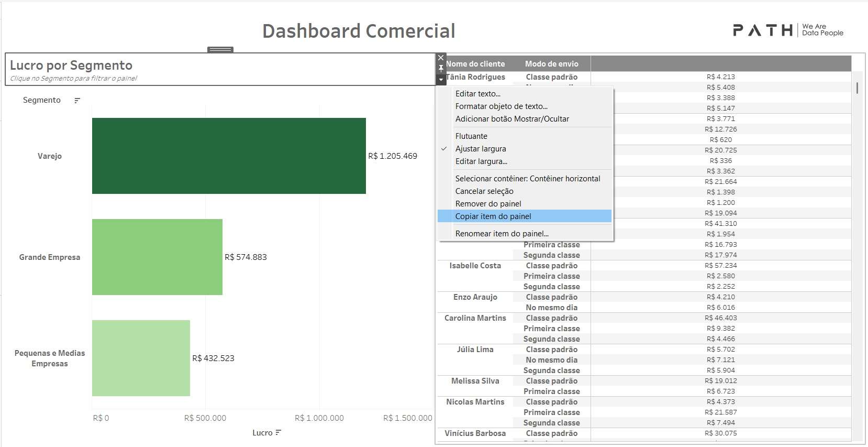The width and height of the screenshot is (868, 447).
Task: Click the PATH logo image
Action: point(788,30)
